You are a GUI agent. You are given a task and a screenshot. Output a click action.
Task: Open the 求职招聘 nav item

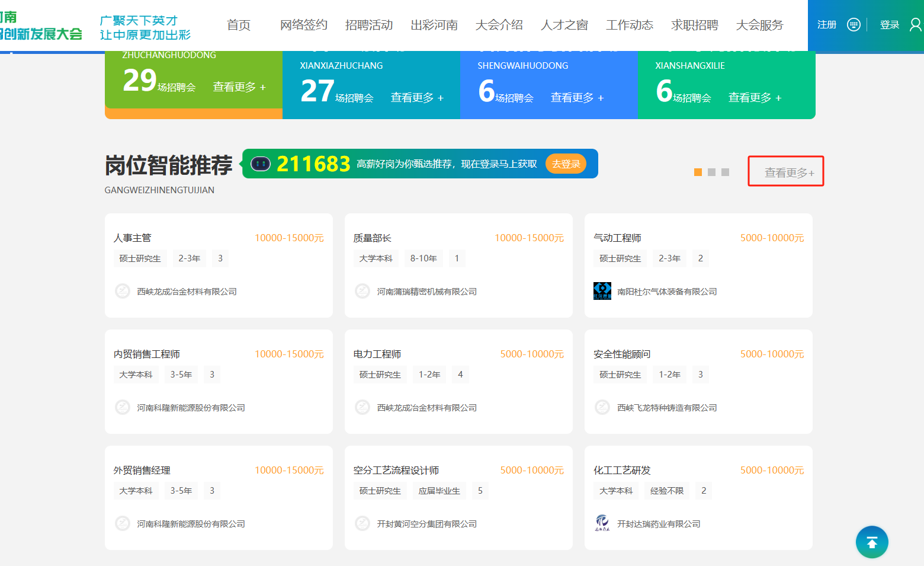pyautogui.click(x=695, y=25)
